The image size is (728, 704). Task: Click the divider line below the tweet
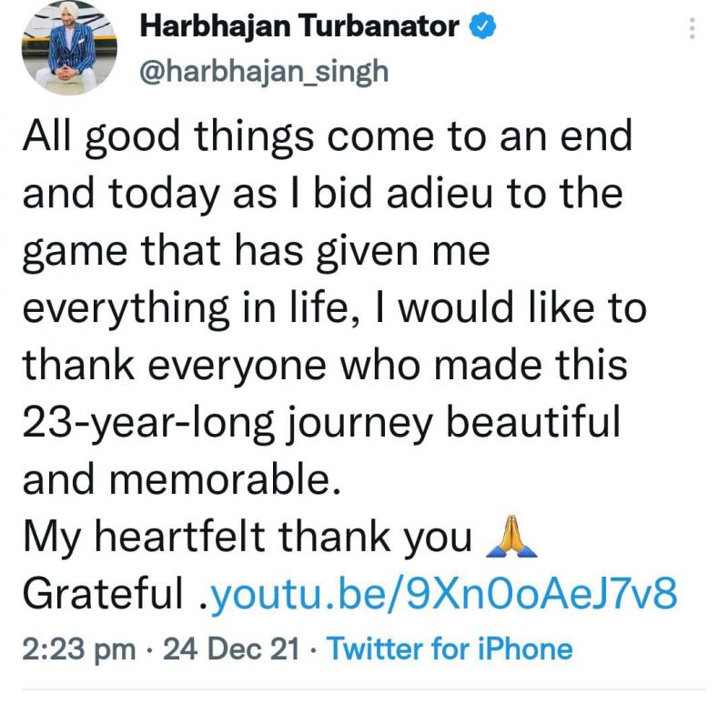364,690
